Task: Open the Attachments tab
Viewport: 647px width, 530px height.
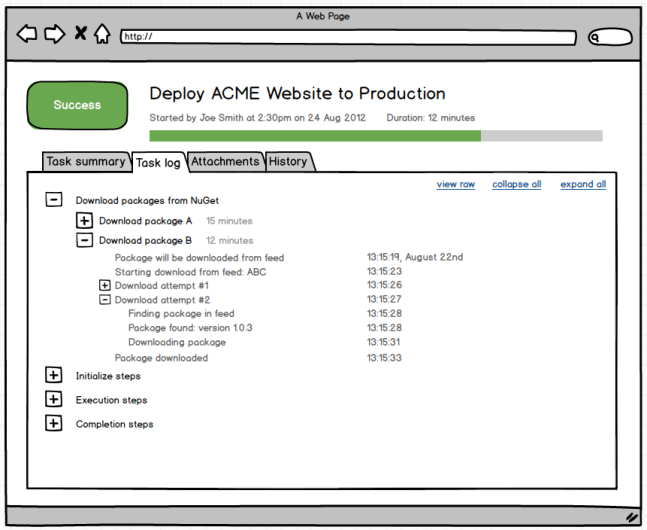Action: [x=225, y=162]
